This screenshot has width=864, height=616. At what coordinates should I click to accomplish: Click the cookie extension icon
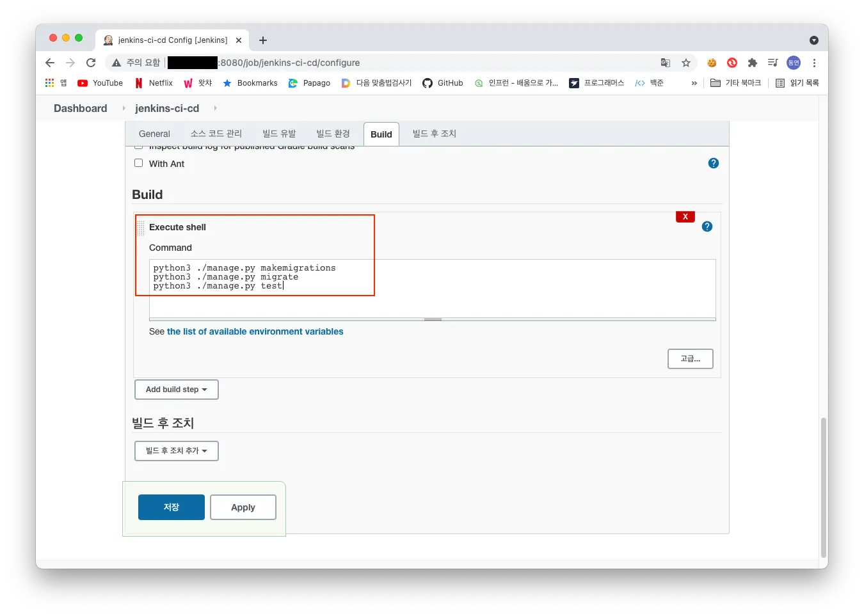point(712,63)
